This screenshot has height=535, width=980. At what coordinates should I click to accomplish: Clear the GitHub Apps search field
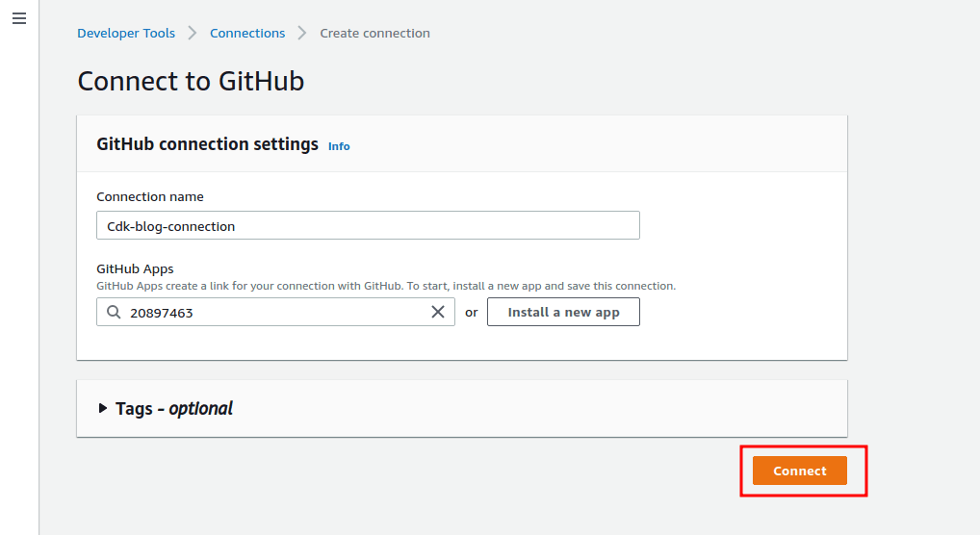[x=438, y=312]
